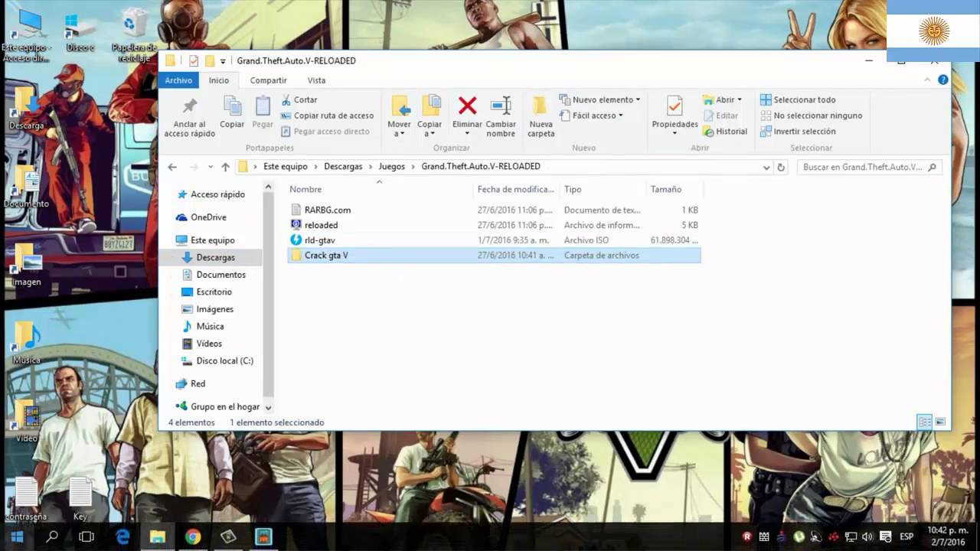Switch to details view icon
This screenshot has width=980, height=551.
tap(925, 422)
